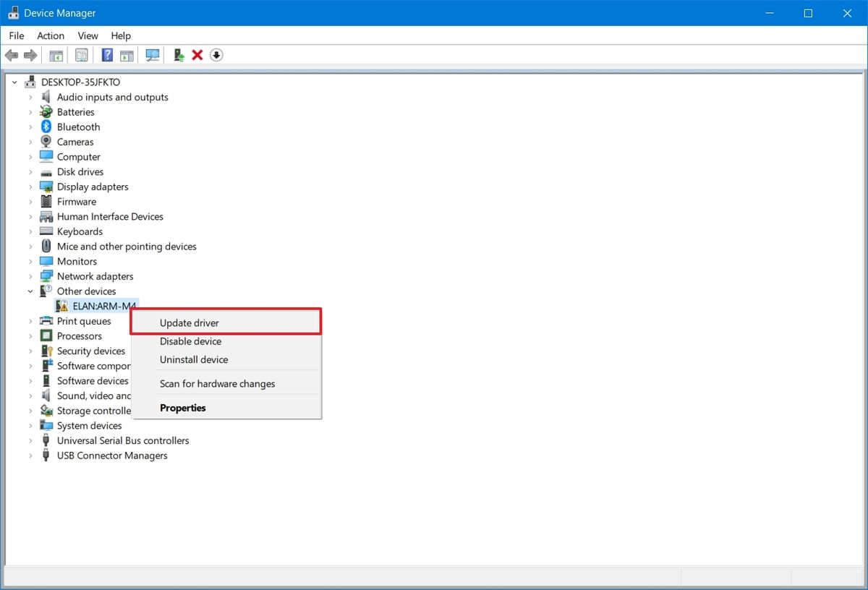868x590 pixels.
Task: Expand the Bluetooth device category
Action: (x=30, y=127)
